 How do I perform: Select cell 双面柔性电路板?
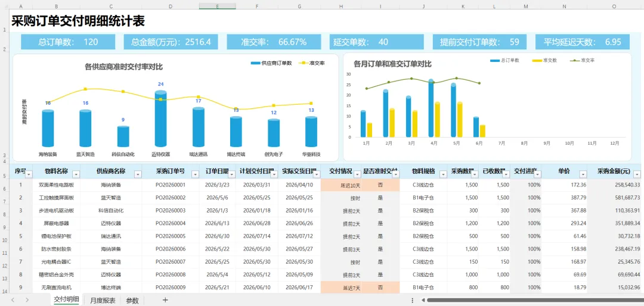point(56,185)
